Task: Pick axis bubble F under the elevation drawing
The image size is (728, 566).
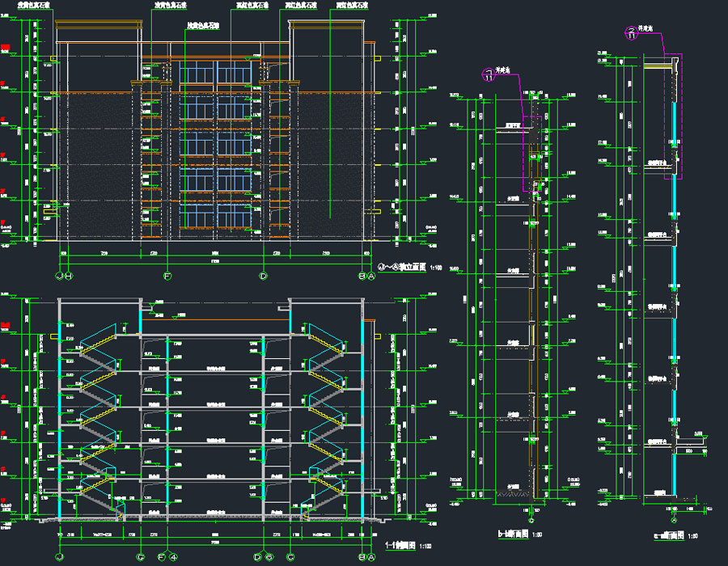Action: [167, 276]
